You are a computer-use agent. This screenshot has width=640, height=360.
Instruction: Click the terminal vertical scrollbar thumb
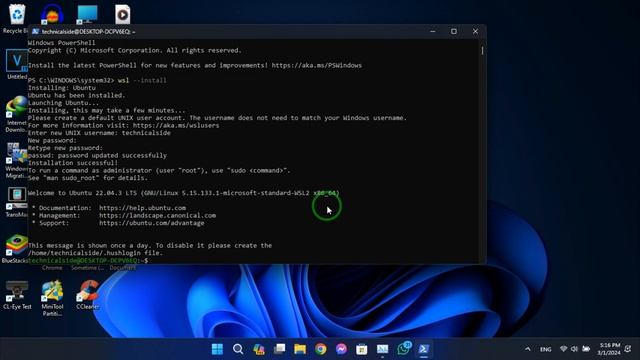click(x=482, y=51)
